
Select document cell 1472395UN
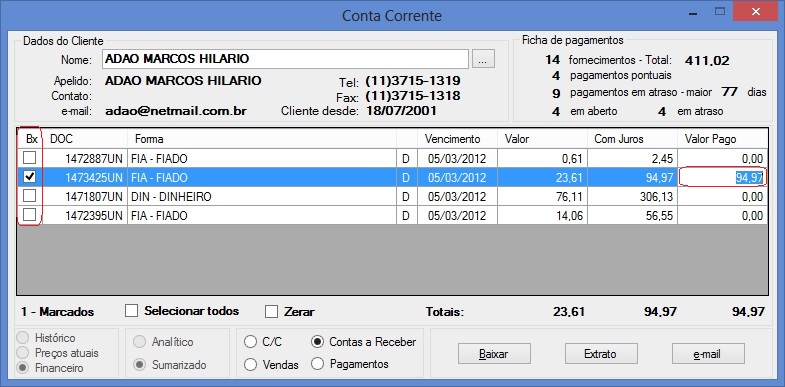[86, 216]
